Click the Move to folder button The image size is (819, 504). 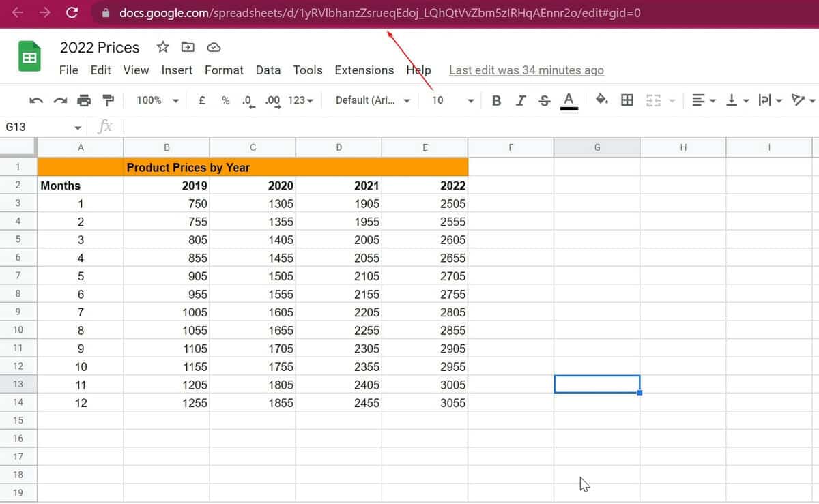point(187,46)
